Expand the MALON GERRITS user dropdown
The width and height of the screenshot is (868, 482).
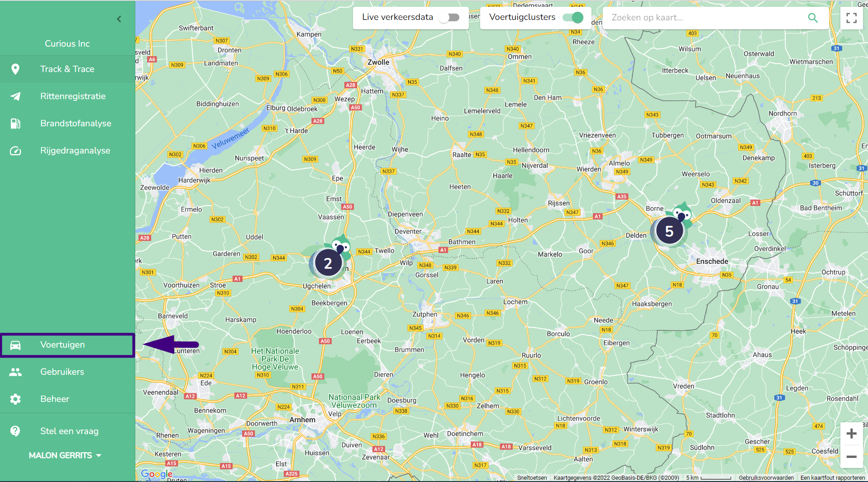coord(65,455)
